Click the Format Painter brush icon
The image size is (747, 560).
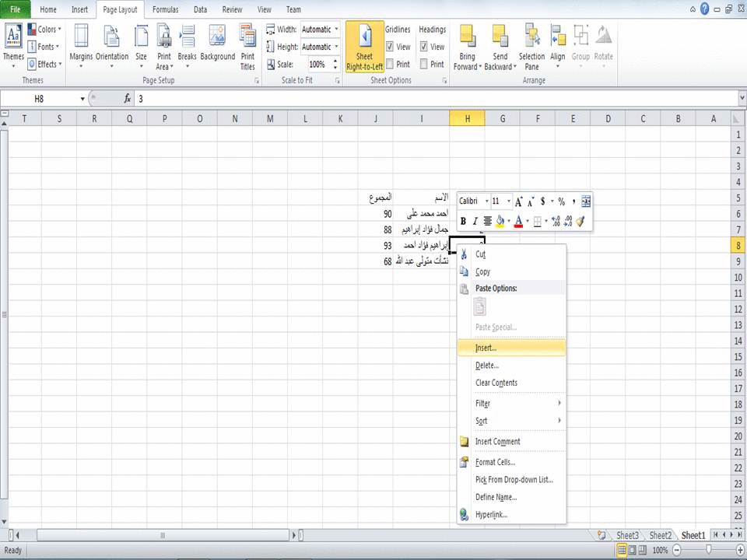[x=580, y=222]
